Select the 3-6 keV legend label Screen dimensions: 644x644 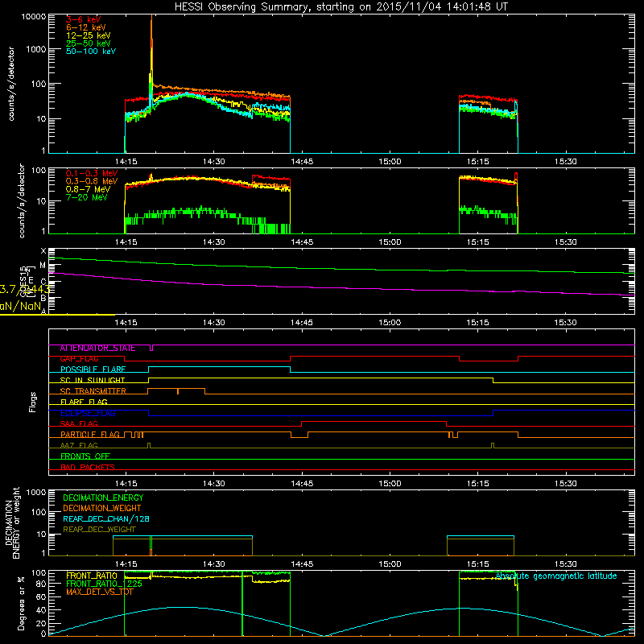pyautogui.click(x=83, y=19)
